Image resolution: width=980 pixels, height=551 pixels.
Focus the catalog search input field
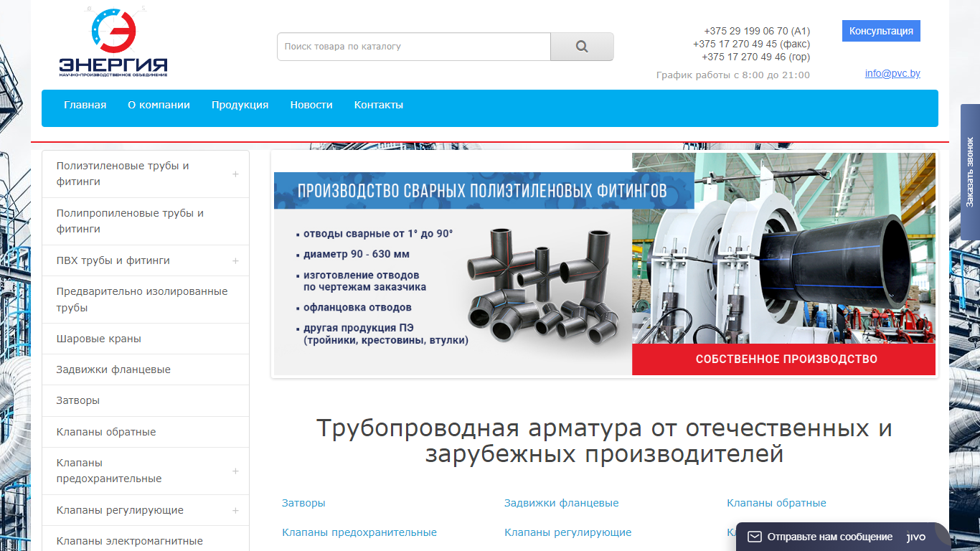point(414,47)
